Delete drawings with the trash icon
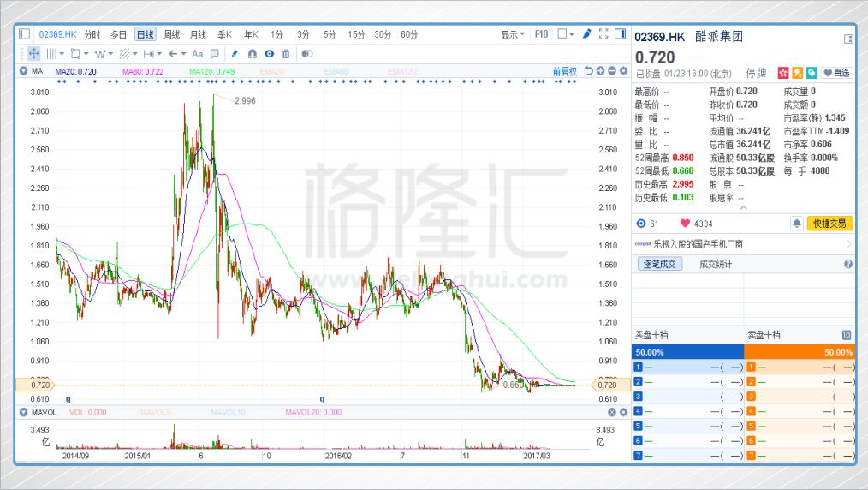 286,54
